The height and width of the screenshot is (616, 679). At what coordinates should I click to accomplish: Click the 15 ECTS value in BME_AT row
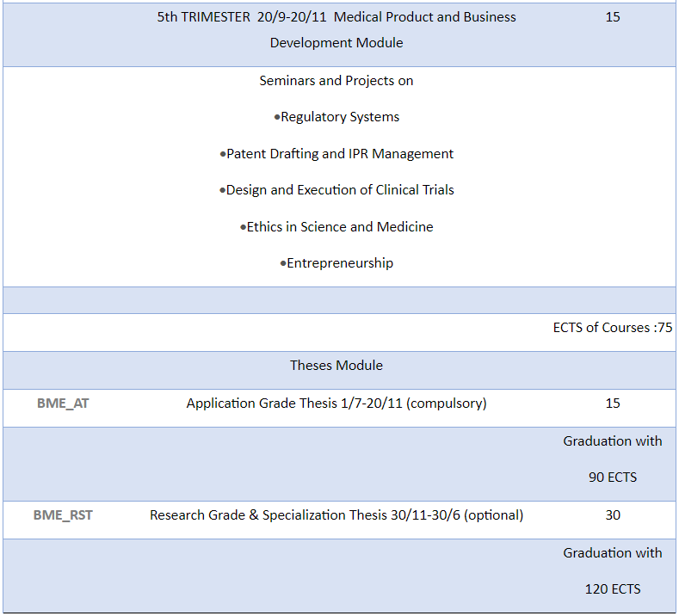pyautogui.click(x=612, y=403)
